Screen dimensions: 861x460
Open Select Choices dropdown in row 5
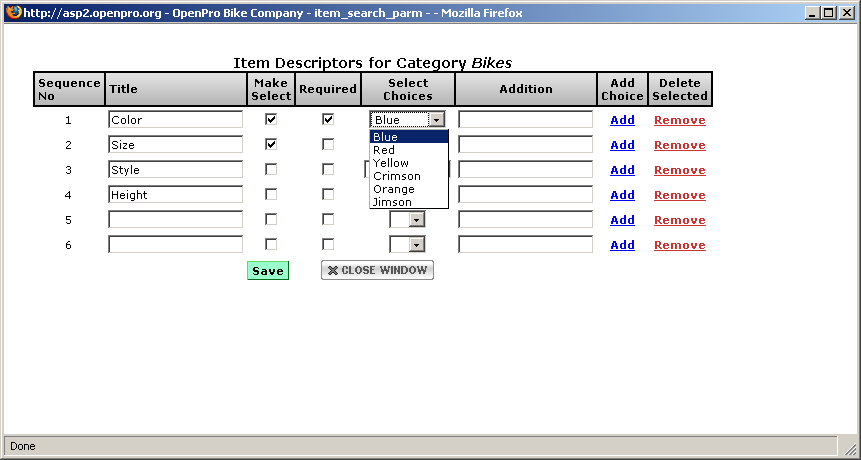click(417, 220)
